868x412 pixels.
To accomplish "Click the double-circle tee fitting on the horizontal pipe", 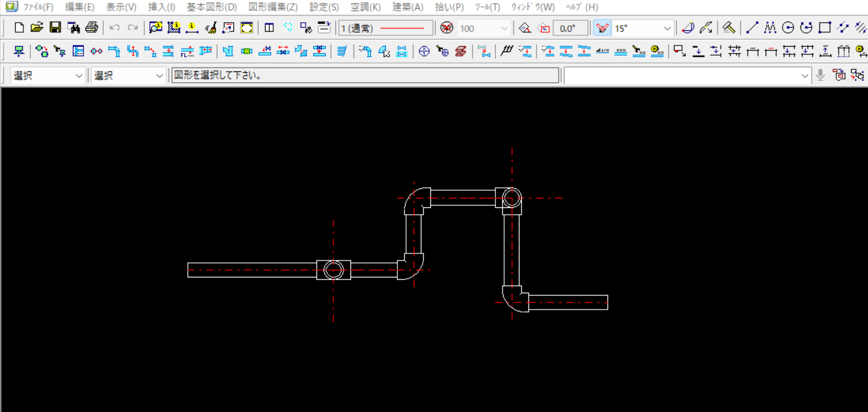I will (333, 270).
